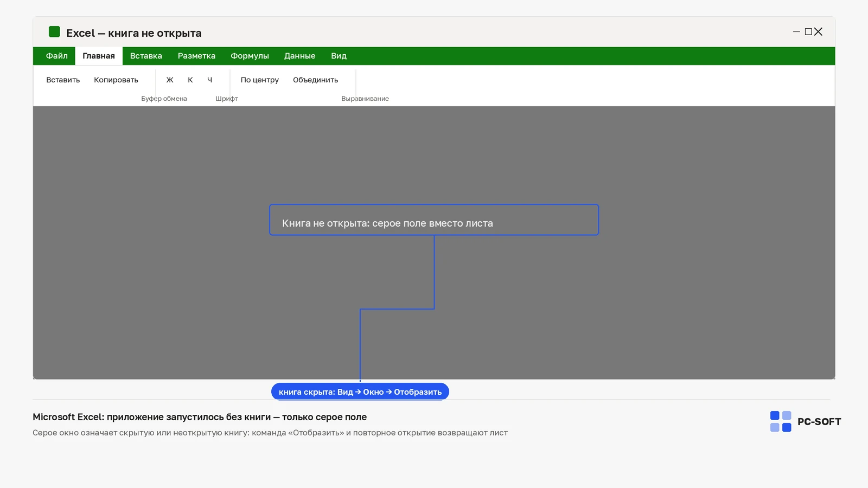Click the Шрифт group label
The width and height of the screenshot is (868, 488).
pos(227,99)
